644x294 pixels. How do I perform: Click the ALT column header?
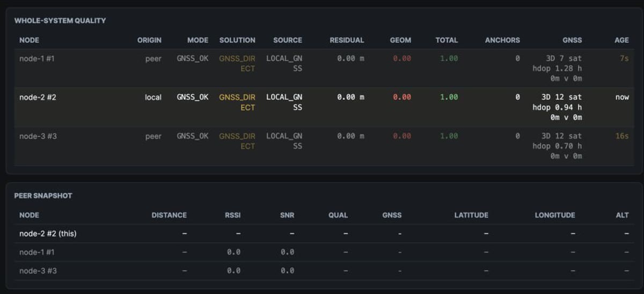click(x=622, y=215)
